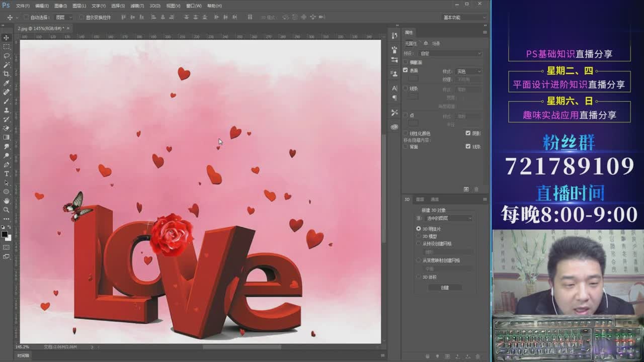Screen dimensions: 644x362
Task: Select the Path Selection tool
Action: coord(7,183)
